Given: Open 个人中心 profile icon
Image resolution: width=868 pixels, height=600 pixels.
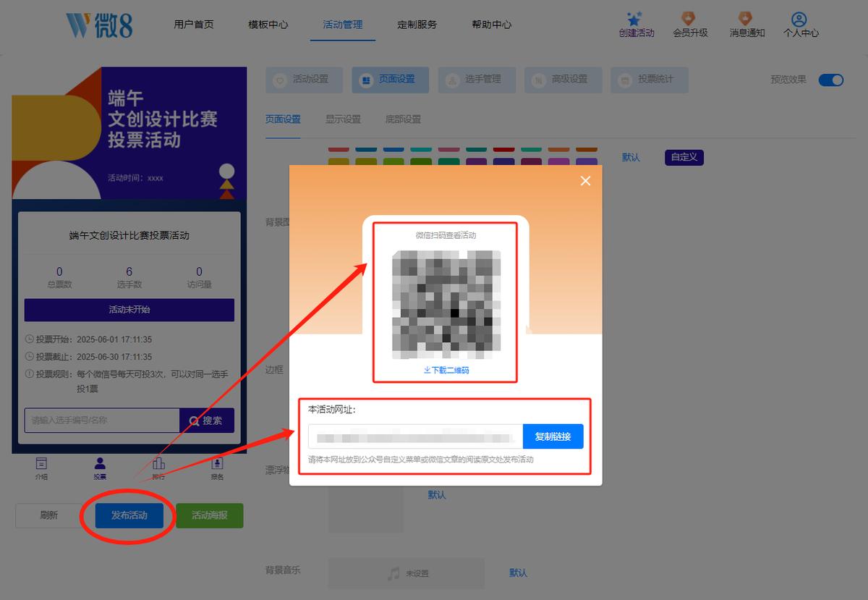Looking at the screenshot, I should pyautogui.click(x=799, y=19).
